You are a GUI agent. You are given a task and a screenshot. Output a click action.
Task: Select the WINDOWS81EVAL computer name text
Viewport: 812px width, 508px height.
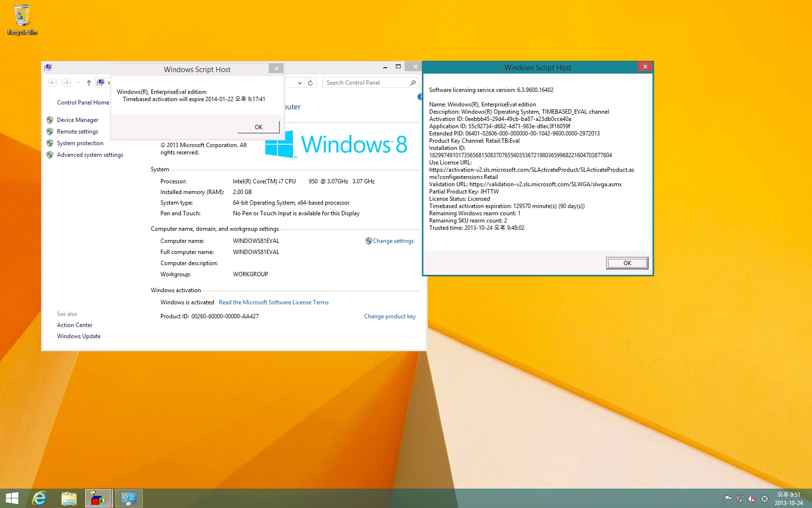256,241
